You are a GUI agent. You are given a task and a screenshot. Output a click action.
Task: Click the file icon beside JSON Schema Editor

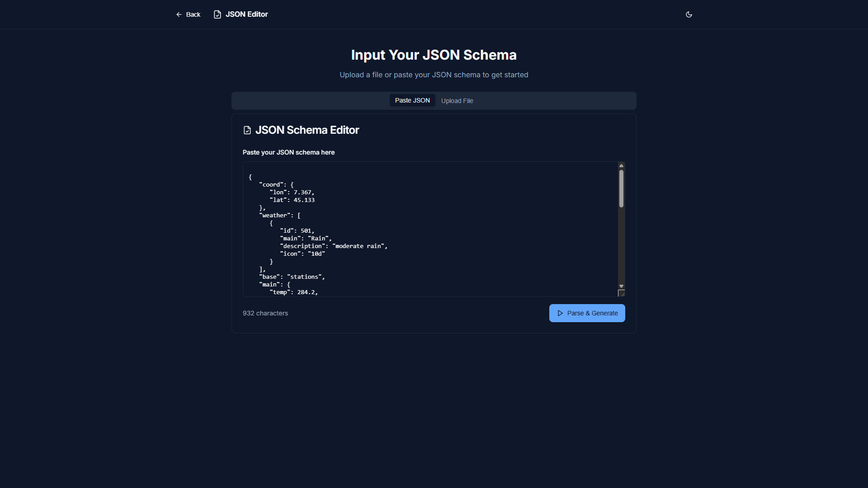[247, 130]
